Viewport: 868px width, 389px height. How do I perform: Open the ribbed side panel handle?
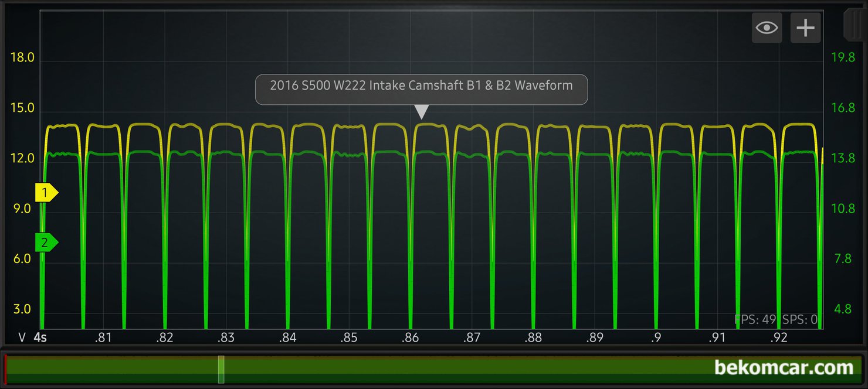[x=854, y=23]
